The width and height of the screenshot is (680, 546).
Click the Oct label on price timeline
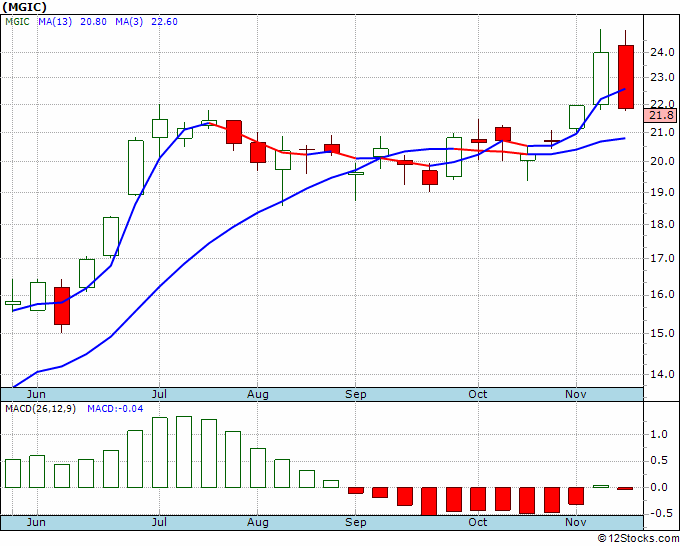pyautogui.click(x=478, y=394)
